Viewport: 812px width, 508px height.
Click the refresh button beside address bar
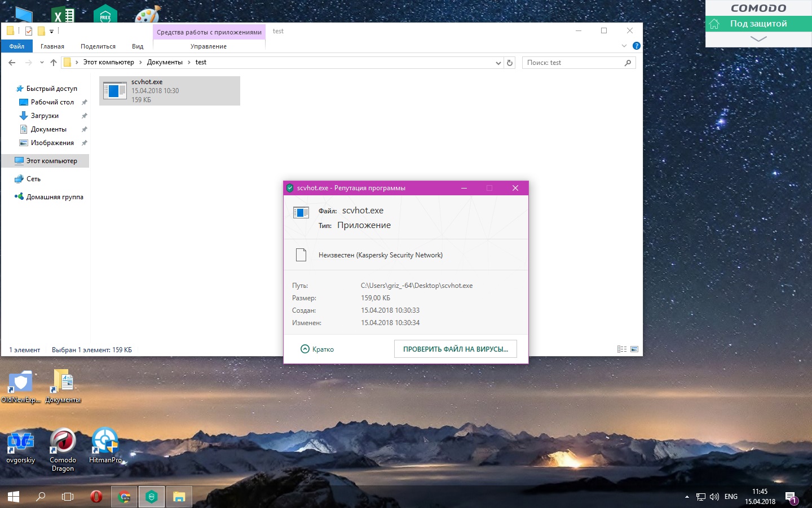click(510, 63)
